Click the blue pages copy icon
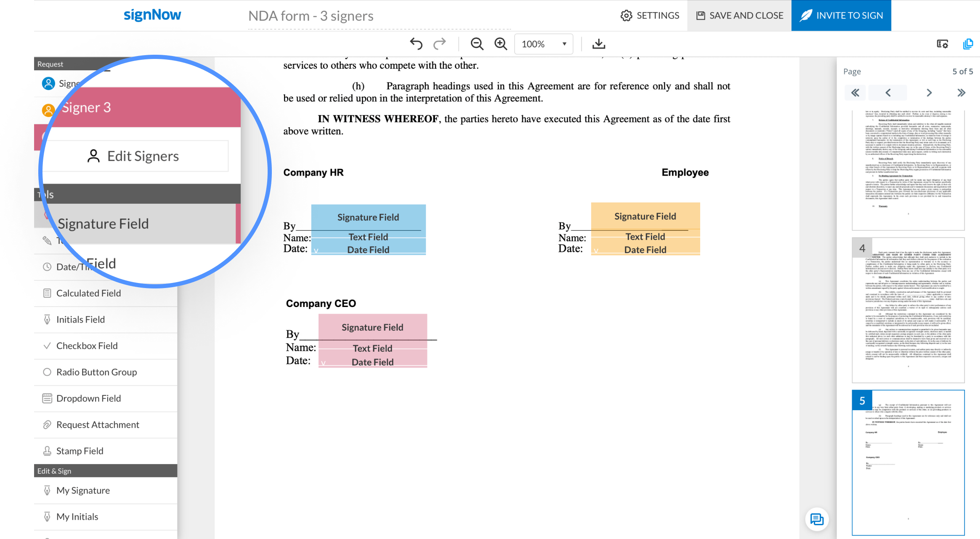 [968, 44]
